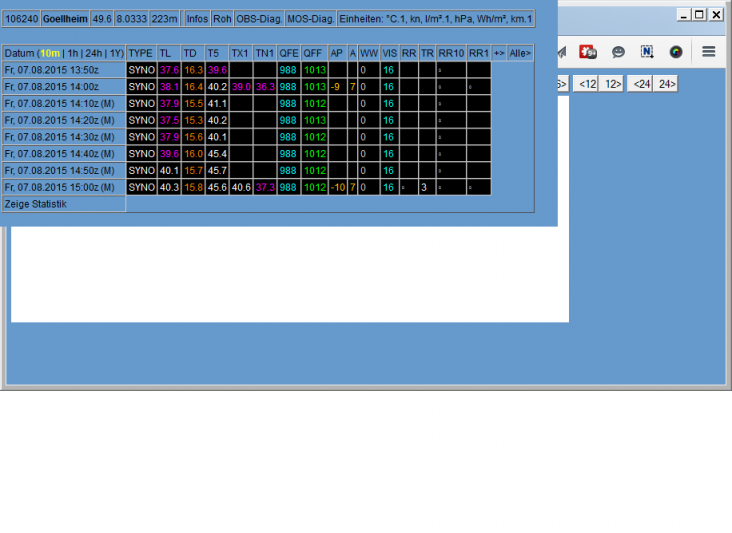Switch interval to 1h
Screen dimensions: 732x533
[72, 53]
